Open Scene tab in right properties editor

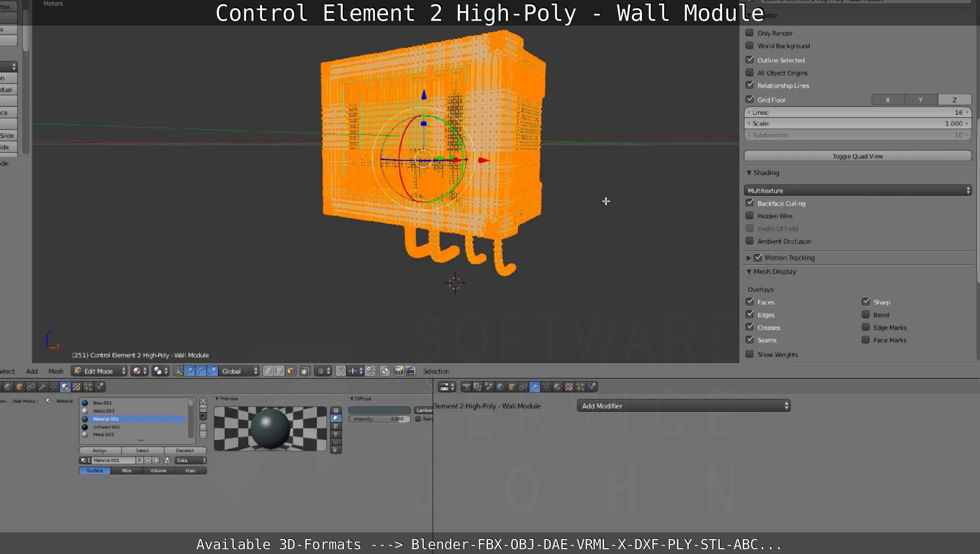[489, 387]
